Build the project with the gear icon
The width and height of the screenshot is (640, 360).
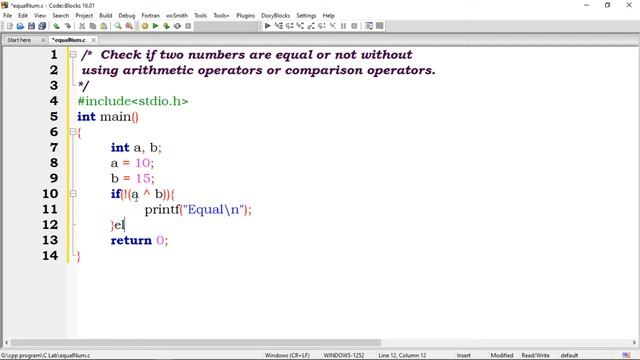tap(145, 26)
